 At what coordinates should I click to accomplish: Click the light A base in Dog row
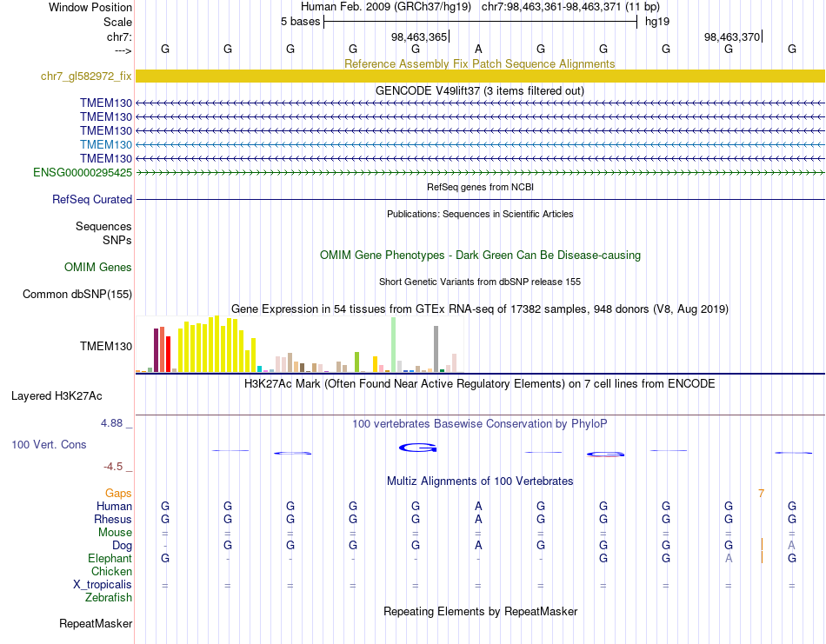coord(791,546)
